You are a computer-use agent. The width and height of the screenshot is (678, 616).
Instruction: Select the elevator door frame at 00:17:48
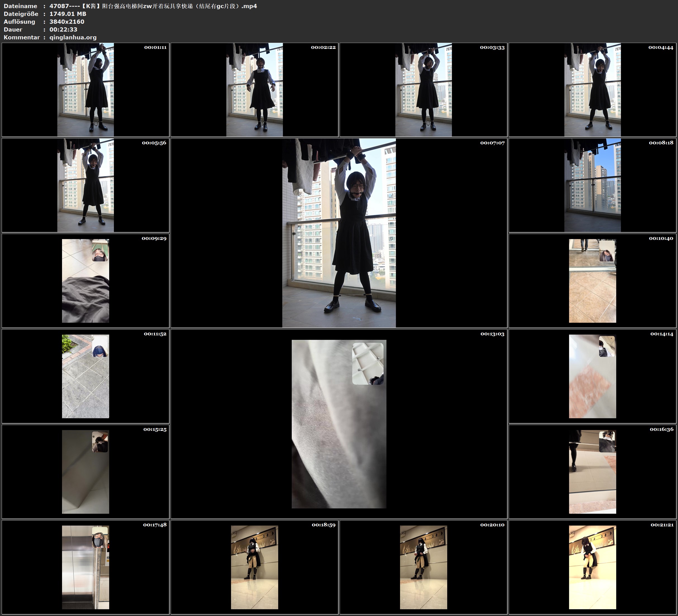pos(85,567)
